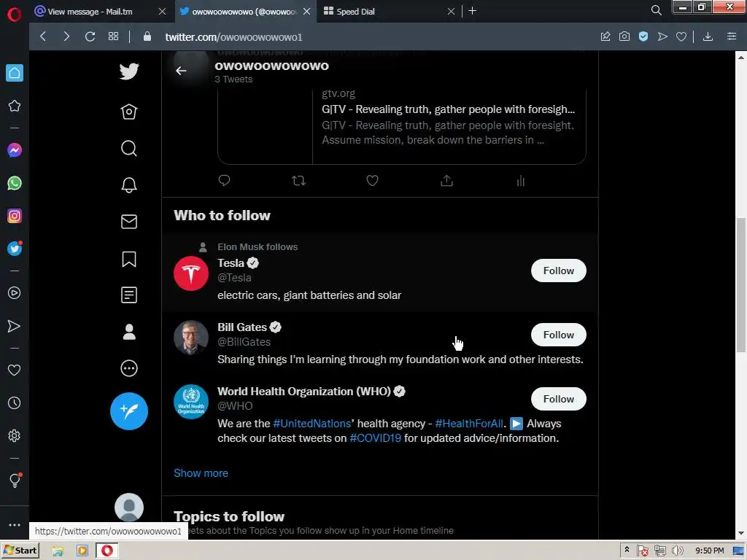Open a new tab with plus button

coord(473,11)
